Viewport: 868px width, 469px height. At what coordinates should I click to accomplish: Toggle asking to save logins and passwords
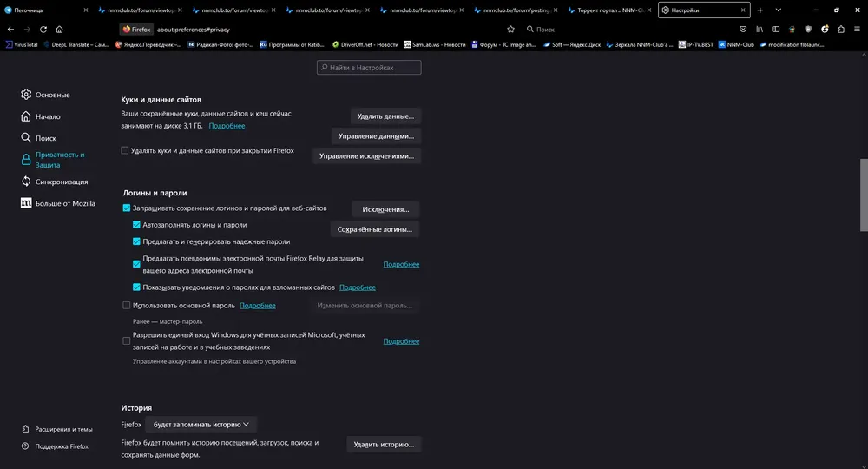coord(126,208)
